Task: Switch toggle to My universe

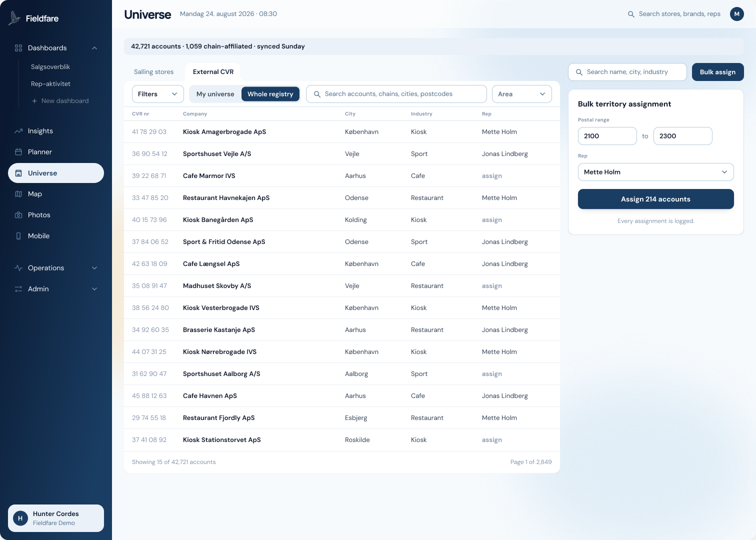Action: [x=215, y=94]
